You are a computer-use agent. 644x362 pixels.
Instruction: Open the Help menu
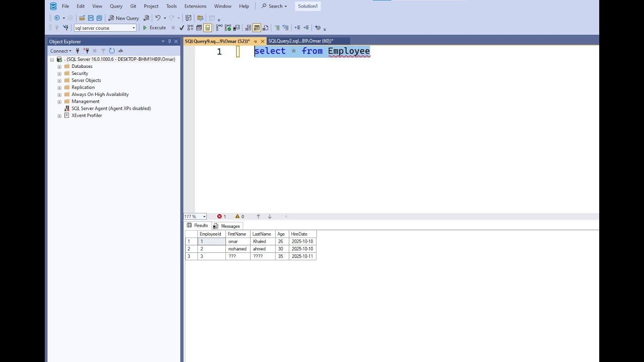pyautogui.click(x=244, y=6)
